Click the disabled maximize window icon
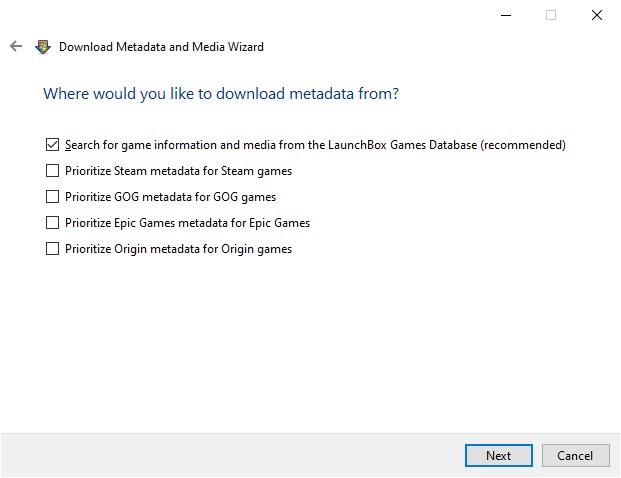Screen dimensions: 621x478 (x=551, y=15)
